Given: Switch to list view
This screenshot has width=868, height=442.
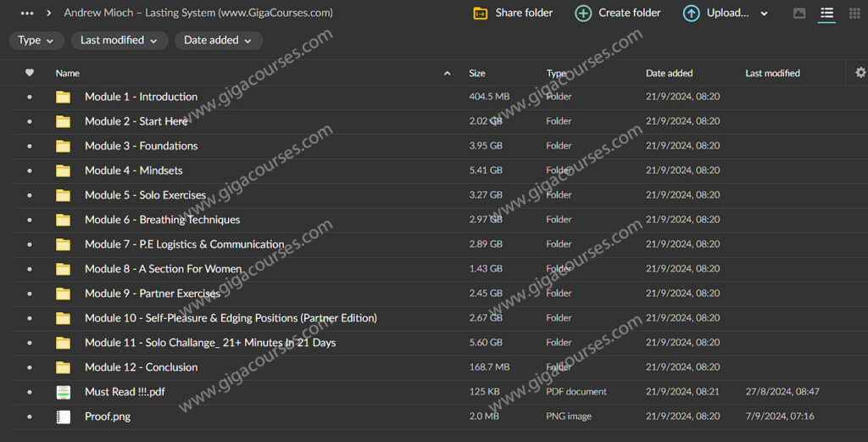Looking at the screenshot, I should point(826,14).
